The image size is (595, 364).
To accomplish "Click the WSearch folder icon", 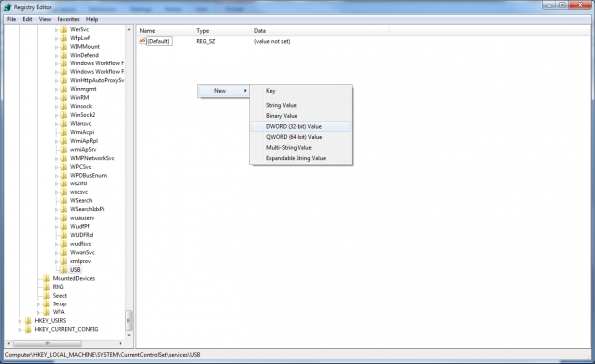I will [x=64, y=200].
